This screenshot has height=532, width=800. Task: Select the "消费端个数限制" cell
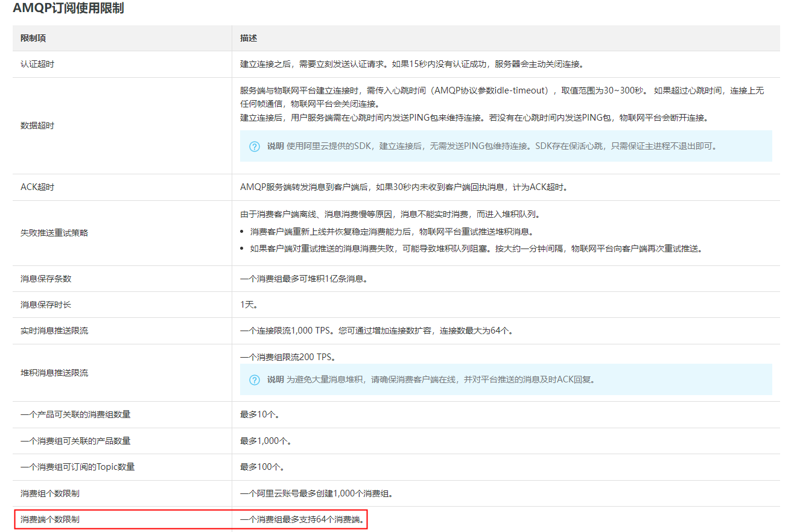122,519
